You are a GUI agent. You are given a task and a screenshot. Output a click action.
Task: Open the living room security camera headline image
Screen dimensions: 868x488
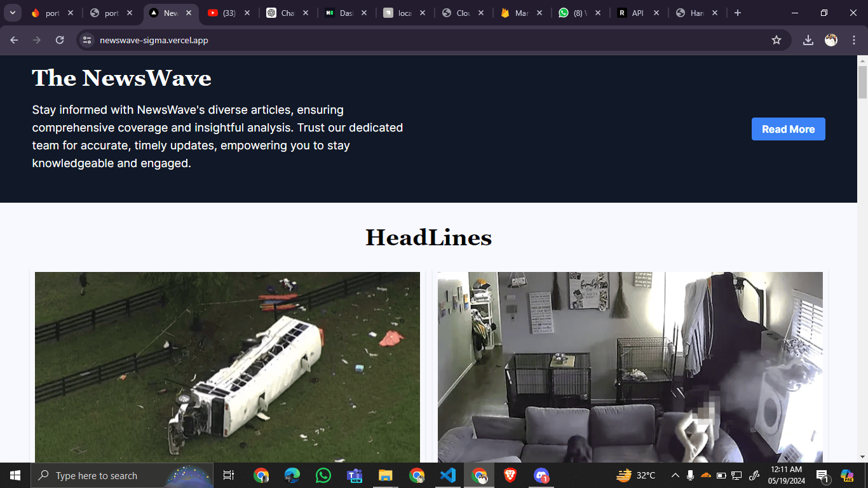click(630, 367)
